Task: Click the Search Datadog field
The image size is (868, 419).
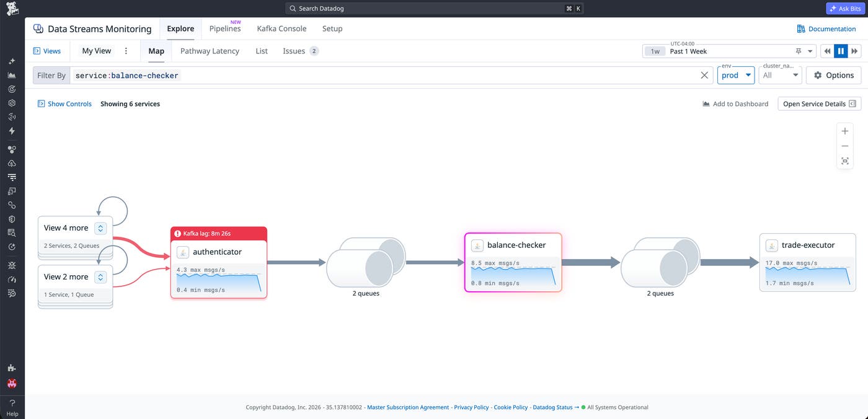Action: pos(434,9)
